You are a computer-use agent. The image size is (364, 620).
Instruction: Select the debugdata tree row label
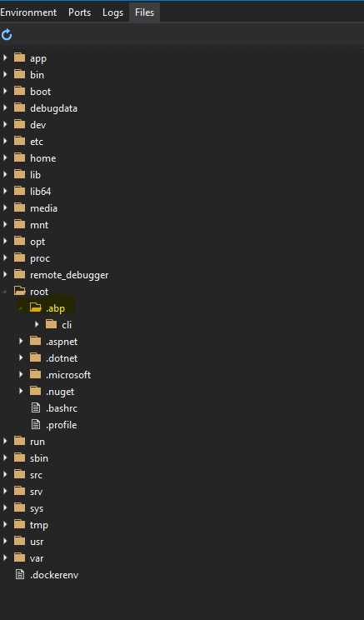pos(54,108)
